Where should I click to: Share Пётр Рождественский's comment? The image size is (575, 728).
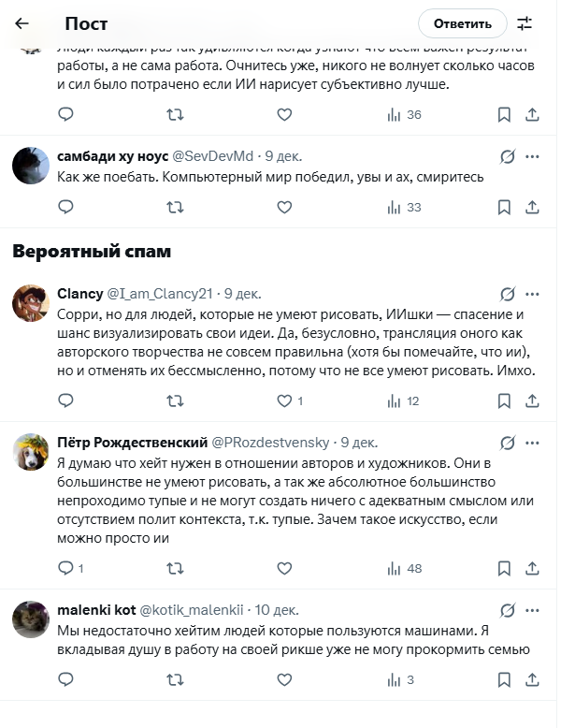532,568
